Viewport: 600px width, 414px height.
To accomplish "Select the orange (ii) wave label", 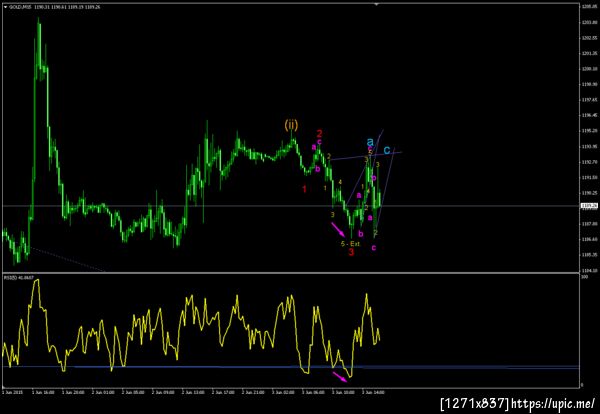I will tap(291, 124).
